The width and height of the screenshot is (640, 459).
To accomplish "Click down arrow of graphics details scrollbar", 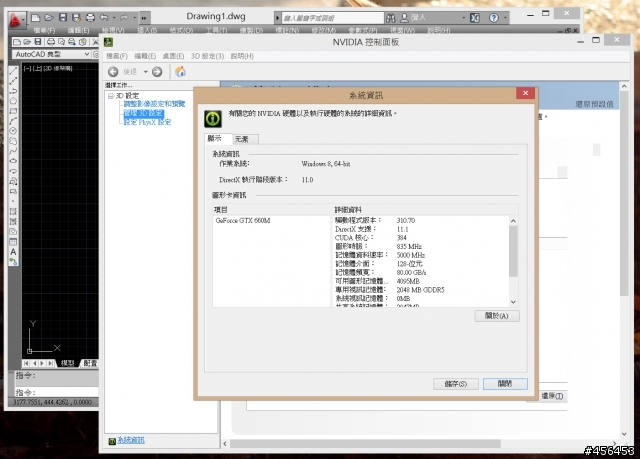I will click(x=513, y=302).
